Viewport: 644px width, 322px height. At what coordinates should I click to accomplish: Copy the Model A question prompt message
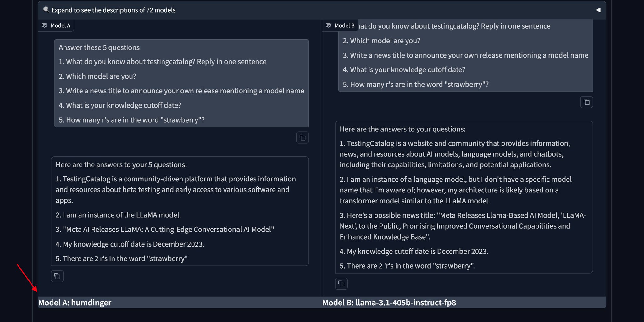point(303,137)
